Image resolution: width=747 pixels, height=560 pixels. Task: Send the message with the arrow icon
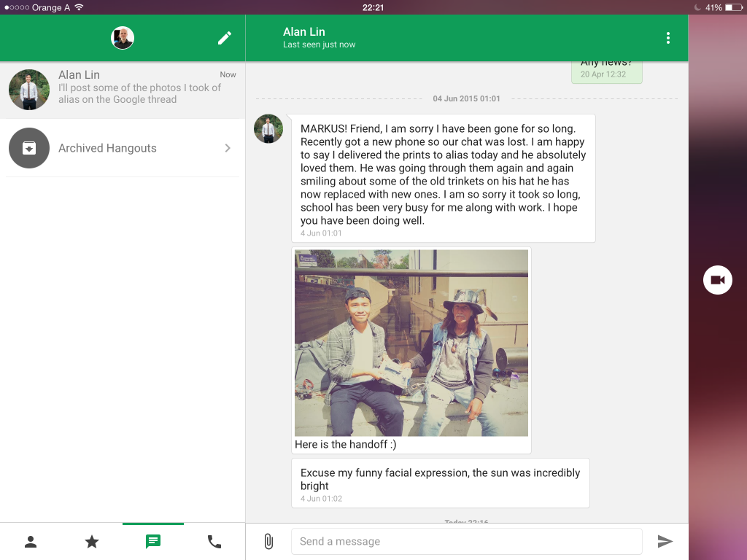pyautogui.click(x=665, y=542)
